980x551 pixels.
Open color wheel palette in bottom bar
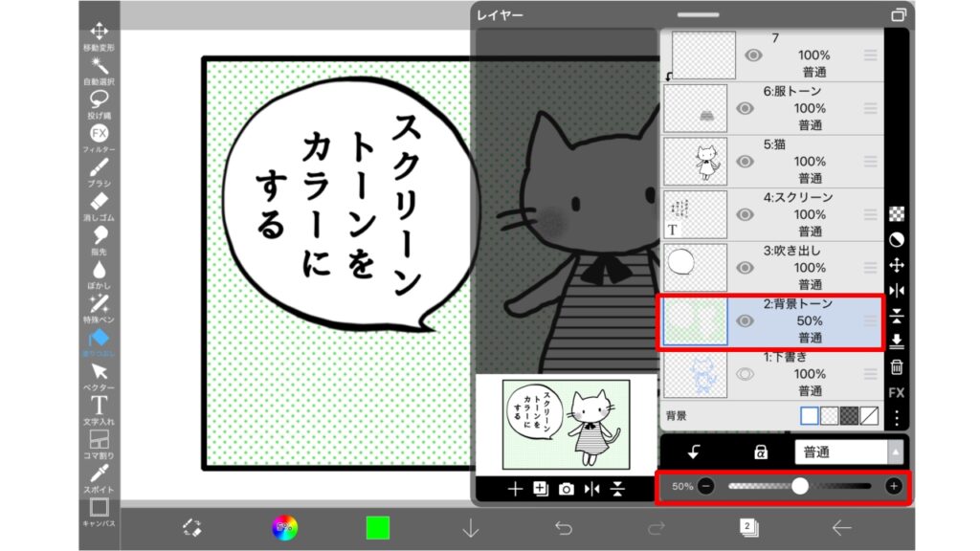(283, 527)
